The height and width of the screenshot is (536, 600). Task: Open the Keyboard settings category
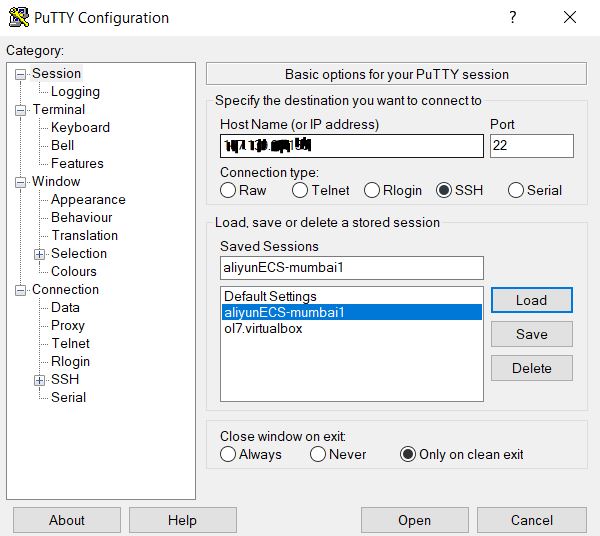coord(80,127)
